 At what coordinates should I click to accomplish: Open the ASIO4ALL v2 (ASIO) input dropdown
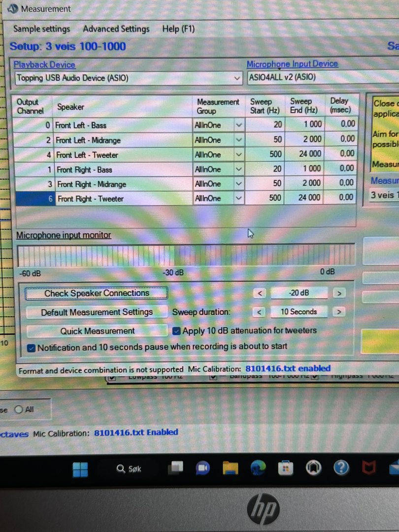click(x=323, y=77)
